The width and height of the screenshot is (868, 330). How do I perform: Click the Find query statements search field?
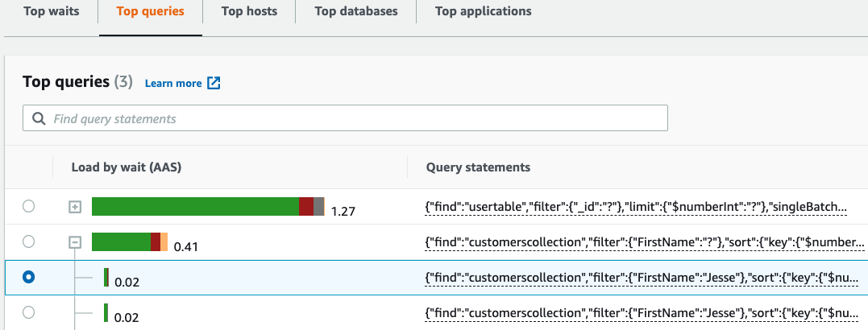tap(355, 118)
